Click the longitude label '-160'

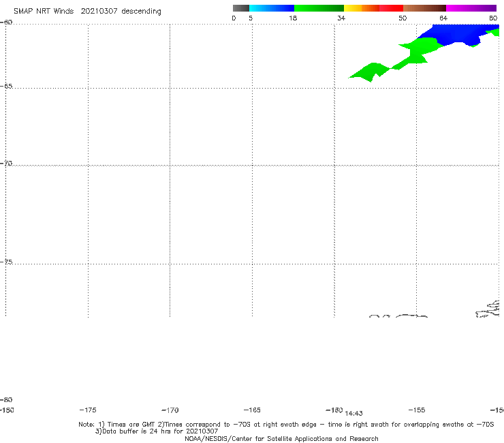[334, 410]
